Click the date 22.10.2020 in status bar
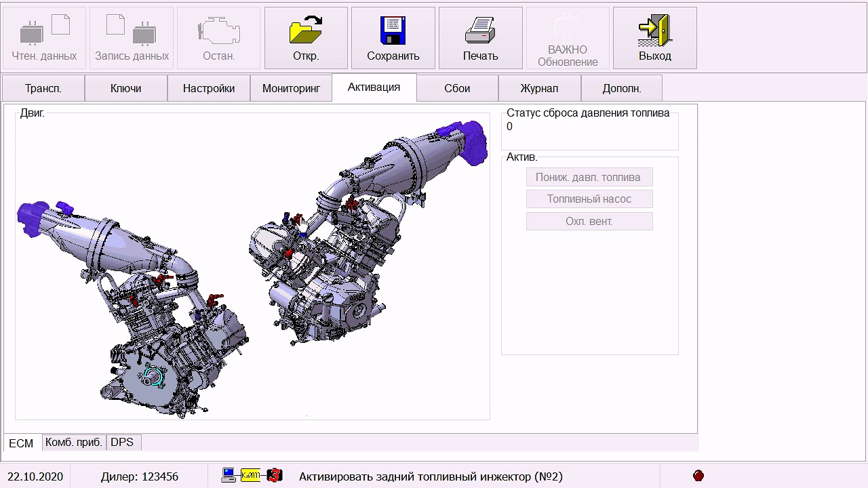The height and width of the screenshot is (488, 868). tap(35, 476)
